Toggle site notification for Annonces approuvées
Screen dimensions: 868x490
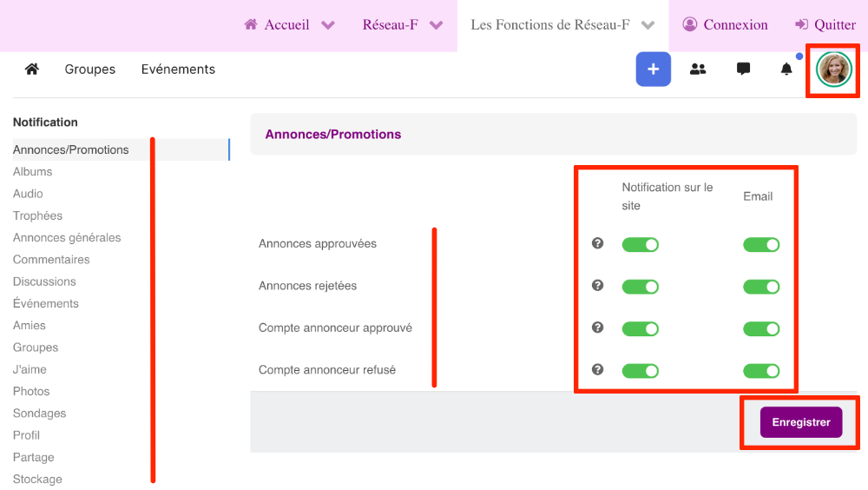tap(641, 245)
